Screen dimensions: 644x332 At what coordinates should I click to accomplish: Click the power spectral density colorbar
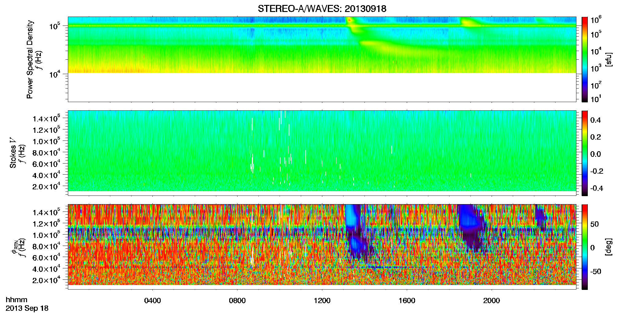(585, 59)
